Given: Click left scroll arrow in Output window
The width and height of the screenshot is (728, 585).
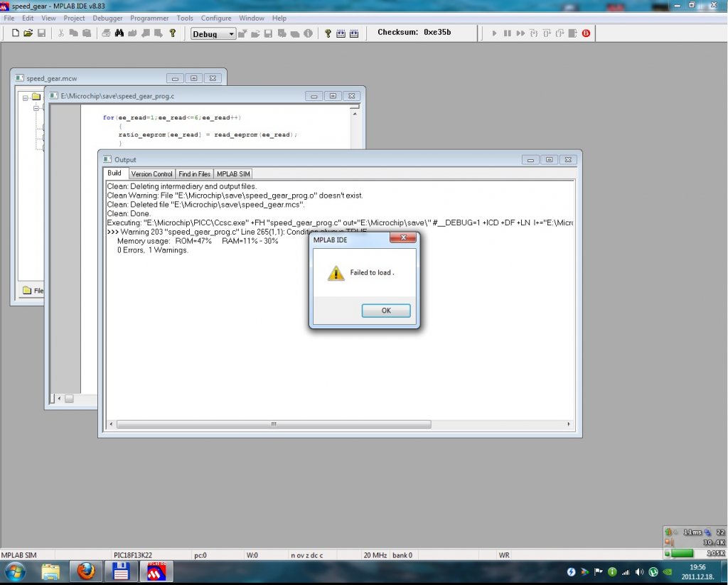Looking at the screenshot, I should point(111,424).
